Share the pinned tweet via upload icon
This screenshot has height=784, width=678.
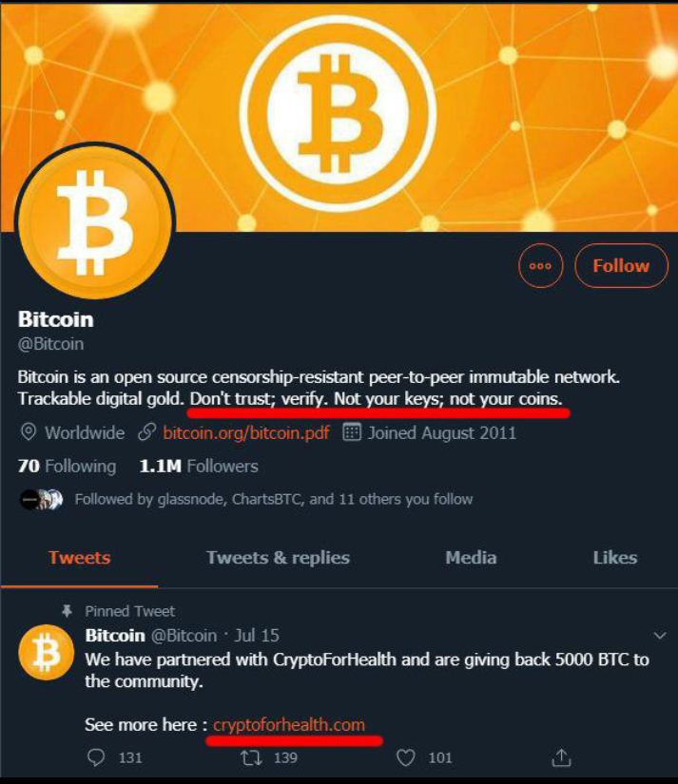[x=561, y=757]
